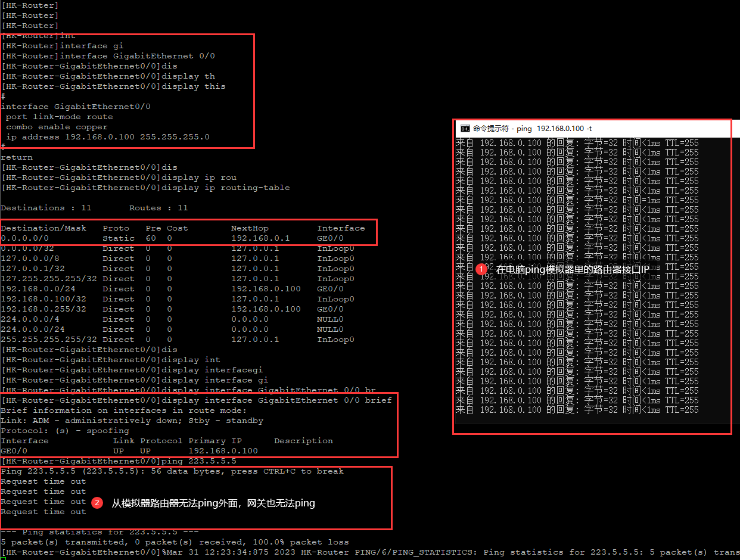The width and height of the screenshot is (740, 560).
Task: Click the line '[HK-Router]interface GigabitEthernet 0/0'
Action: click(108, 56)
